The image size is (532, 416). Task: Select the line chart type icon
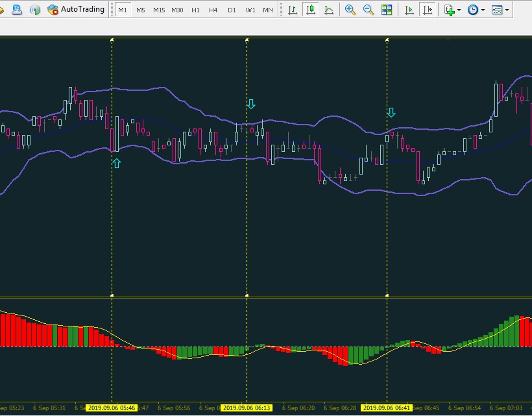pos(329,10)
